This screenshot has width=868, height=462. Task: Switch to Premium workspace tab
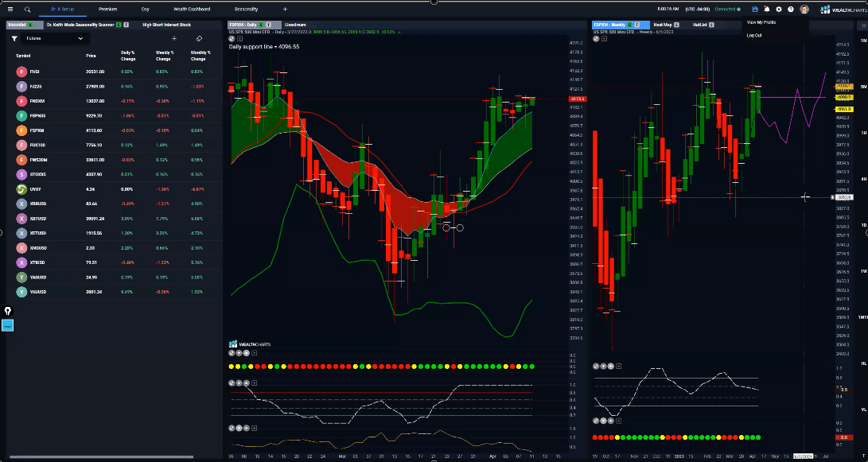[x=108, y=10]
